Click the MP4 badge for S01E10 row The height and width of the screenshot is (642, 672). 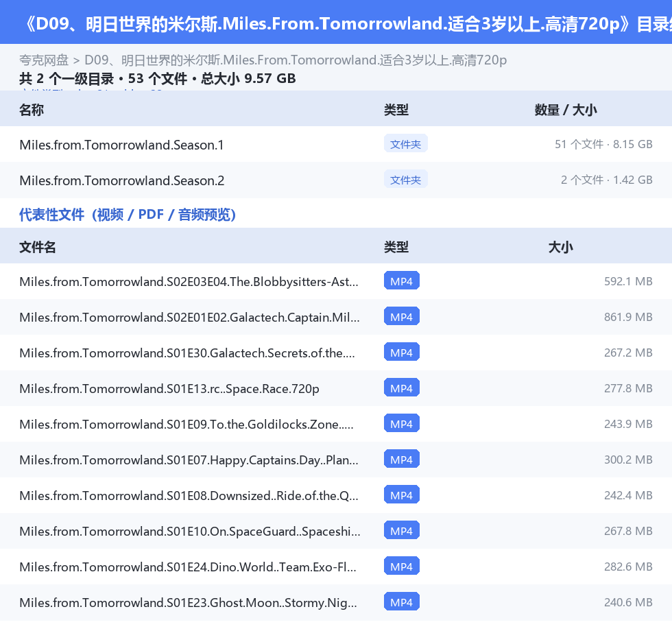pyautogui.click(x=402, y=530)
